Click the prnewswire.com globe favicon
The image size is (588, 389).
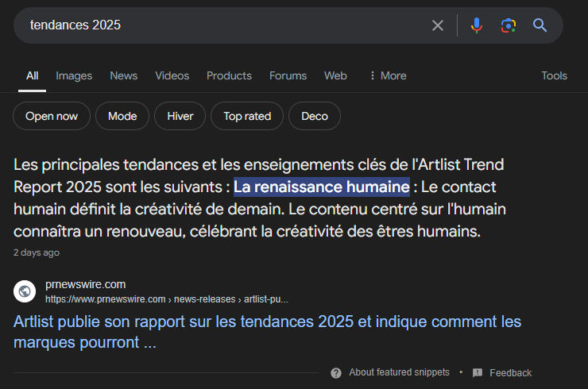[x=25, y=291]
